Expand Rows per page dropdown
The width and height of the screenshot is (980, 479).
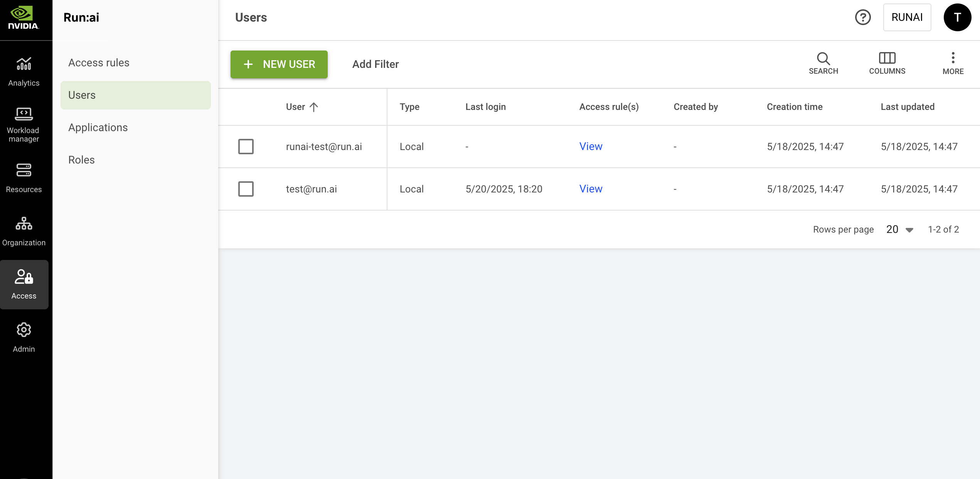coord(900,229)
